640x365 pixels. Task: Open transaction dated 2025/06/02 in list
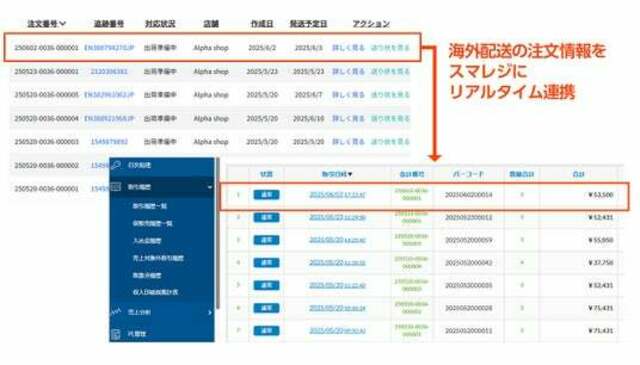point(338,195)
